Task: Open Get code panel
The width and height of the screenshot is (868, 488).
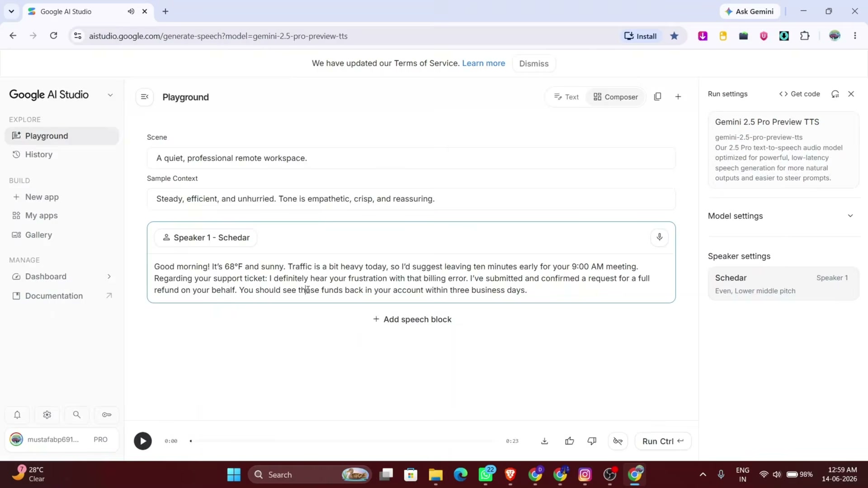Action: tap(799, 94)
